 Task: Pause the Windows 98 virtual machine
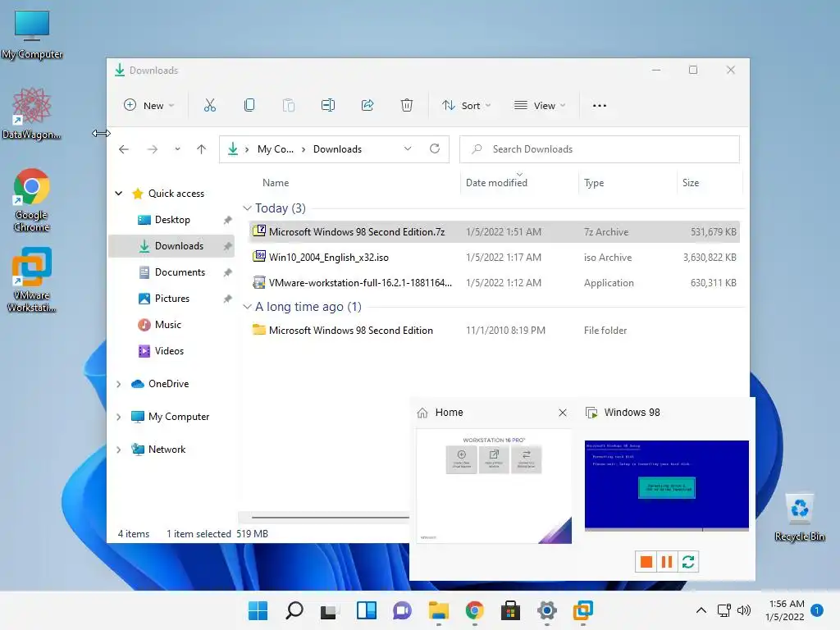click(x=667, y=561)
